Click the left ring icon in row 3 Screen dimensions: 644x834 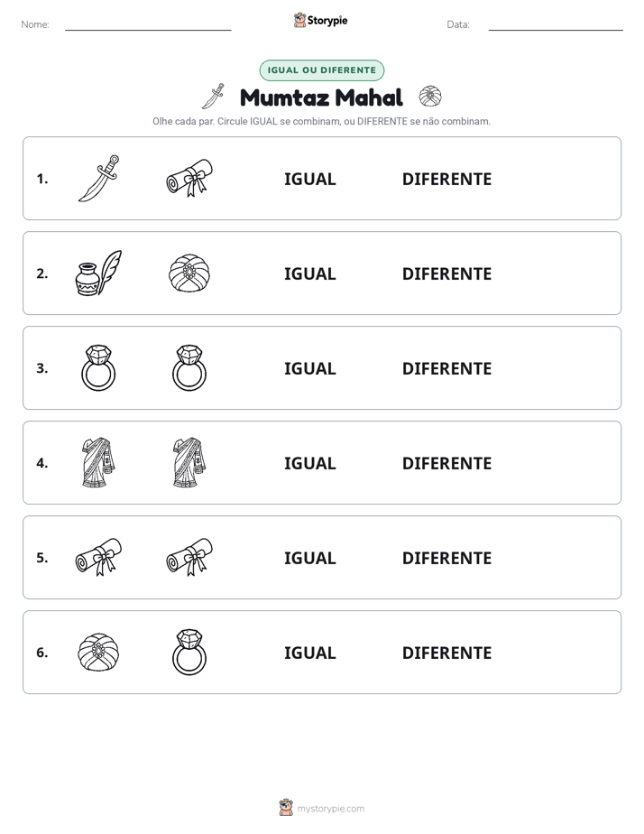click(x=99, y=367)
